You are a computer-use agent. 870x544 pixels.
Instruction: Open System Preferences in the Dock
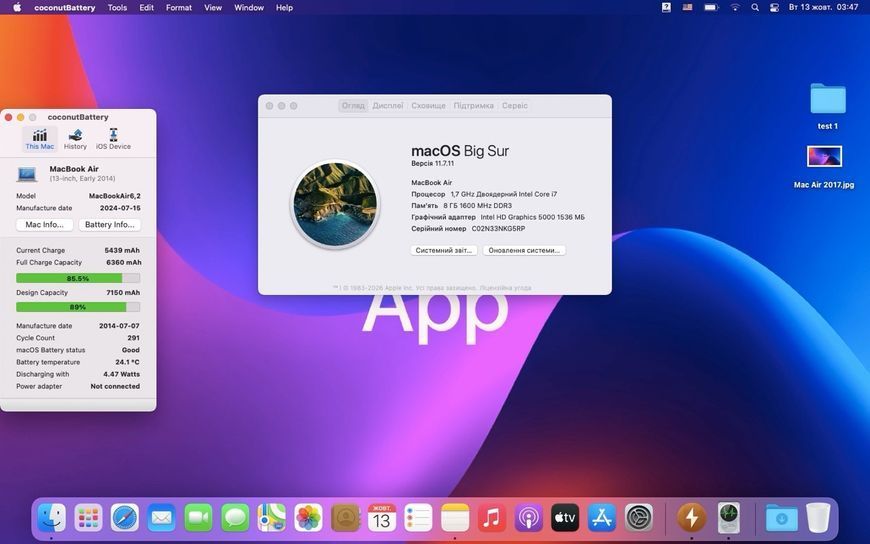point(639,518)
